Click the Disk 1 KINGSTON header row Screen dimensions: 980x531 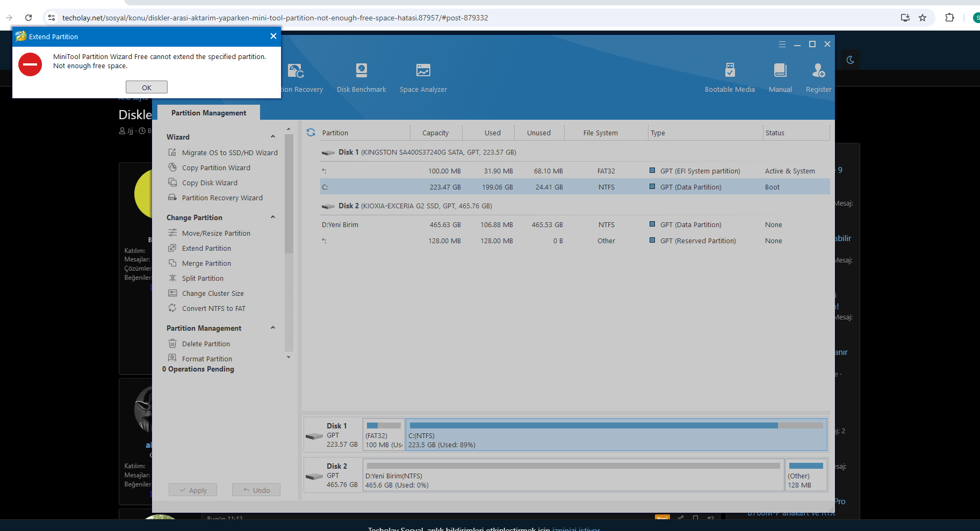[x=575, y=152]
